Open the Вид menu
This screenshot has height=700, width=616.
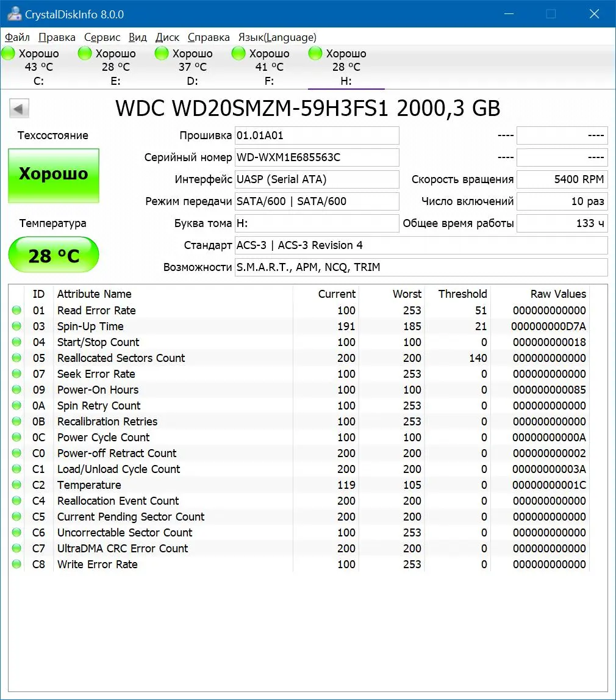pyautogui.click(x=138, y=37)
